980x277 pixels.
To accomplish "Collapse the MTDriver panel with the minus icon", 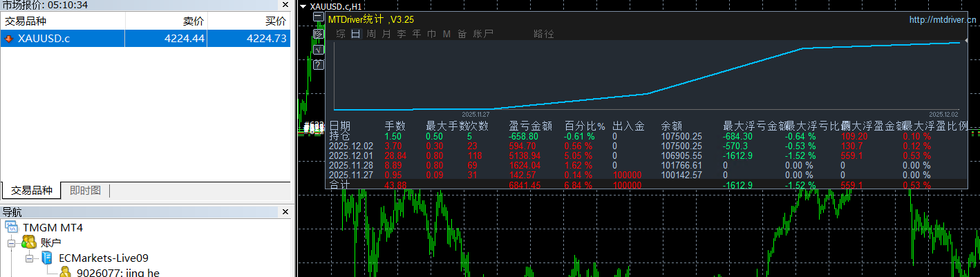I will [319, 17].
